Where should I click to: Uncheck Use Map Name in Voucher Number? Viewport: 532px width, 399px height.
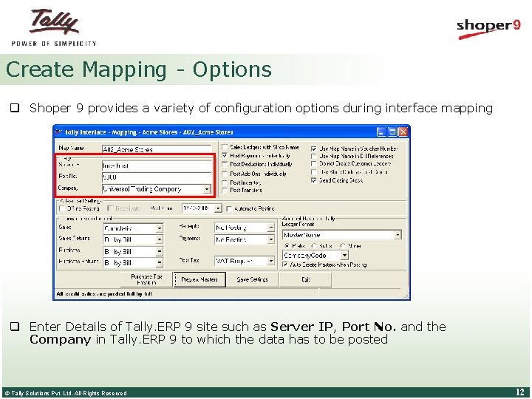pos(314,149)
